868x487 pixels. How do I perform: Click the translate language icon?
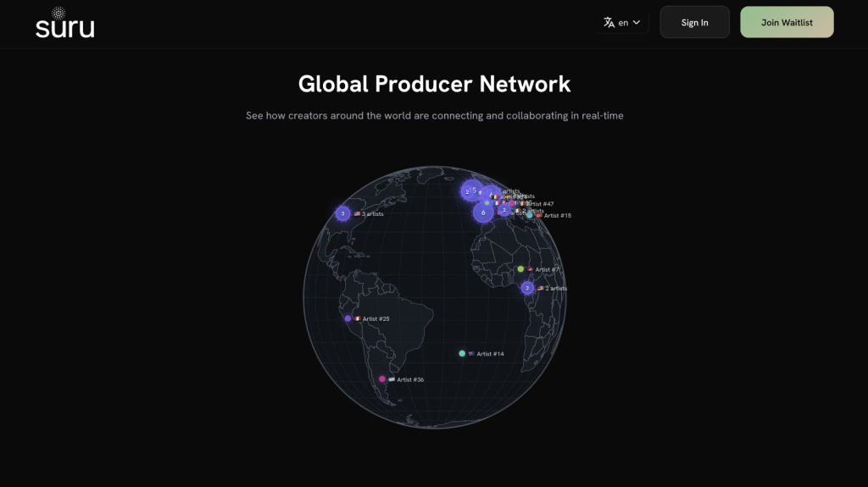tap(609, 23)
